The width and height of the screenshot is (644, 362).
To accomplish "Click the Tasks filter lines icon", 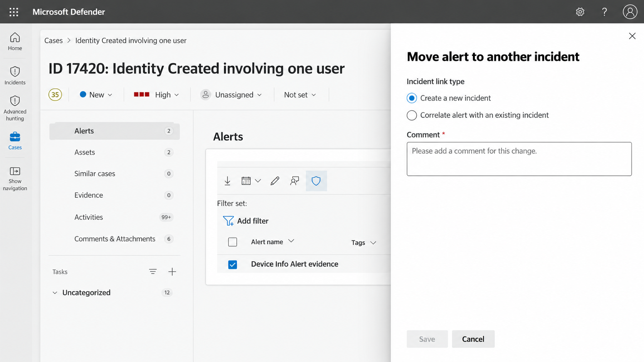I will click(x=153, y=272).
